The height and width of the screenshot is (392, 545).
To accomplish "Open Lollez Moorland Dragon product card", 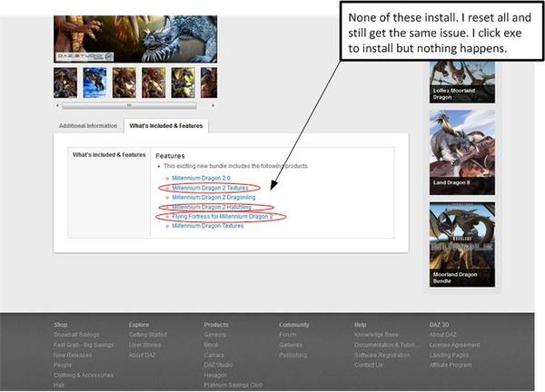I will [x=462, y=82].
